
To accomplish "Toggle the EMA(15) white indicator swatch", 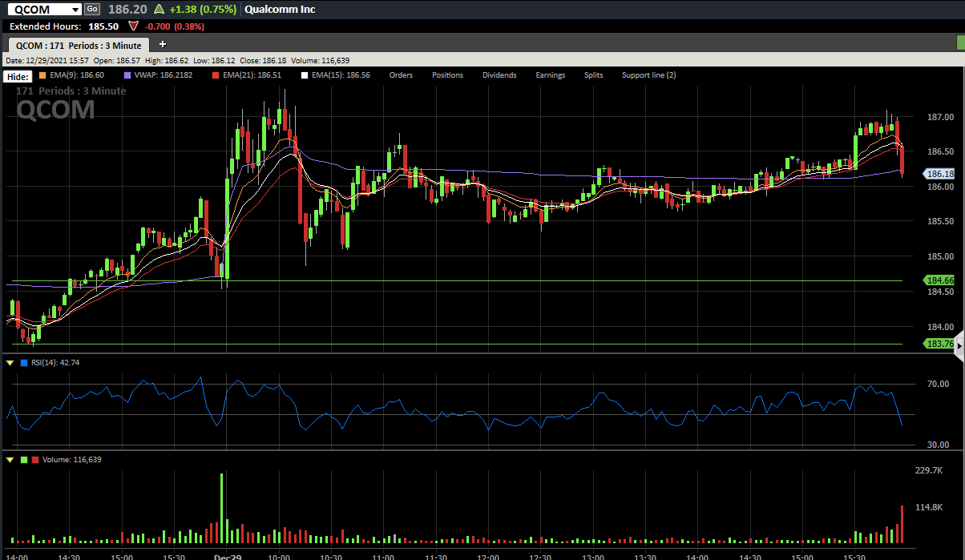I will 304,75.
